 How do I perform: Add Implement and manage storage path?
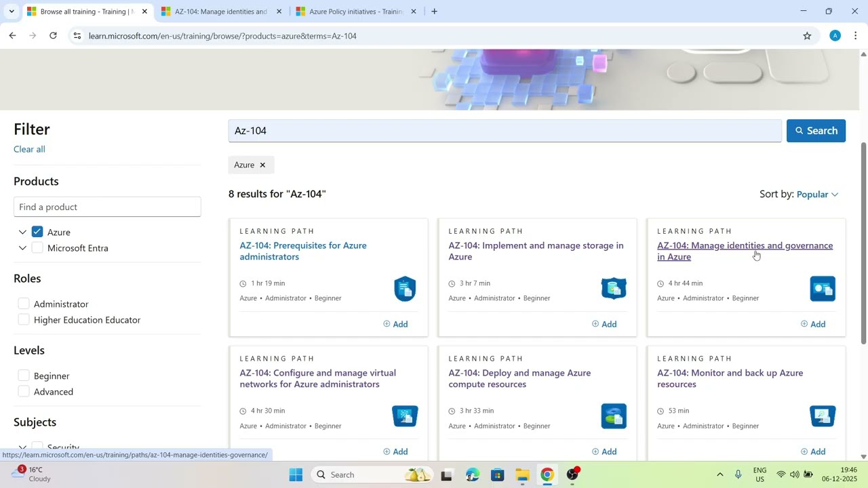tap(604, 324)
